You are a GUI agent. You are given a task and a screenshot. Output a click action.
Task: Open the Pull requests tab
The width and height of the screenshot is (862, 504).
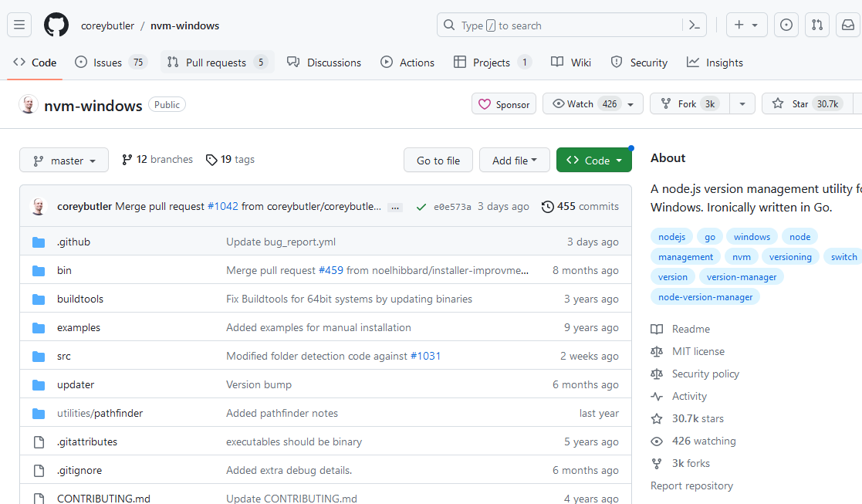pyautogui.click(x=217, y=63)
